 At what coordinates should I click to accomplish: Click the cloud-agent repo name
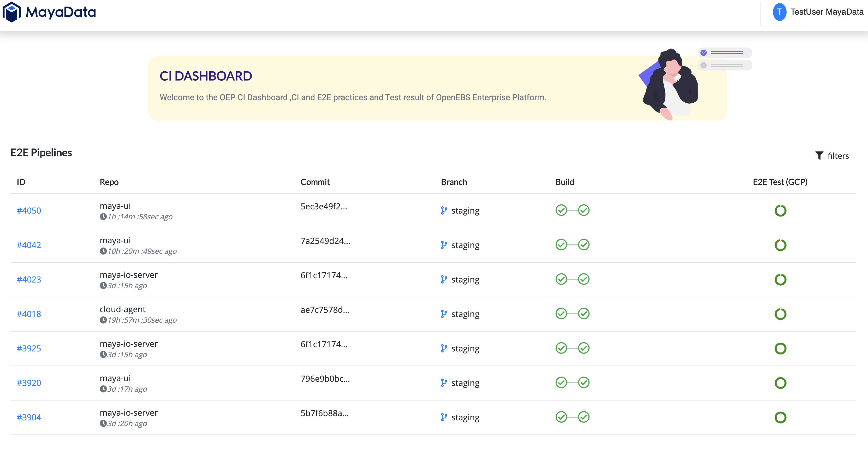123,309
